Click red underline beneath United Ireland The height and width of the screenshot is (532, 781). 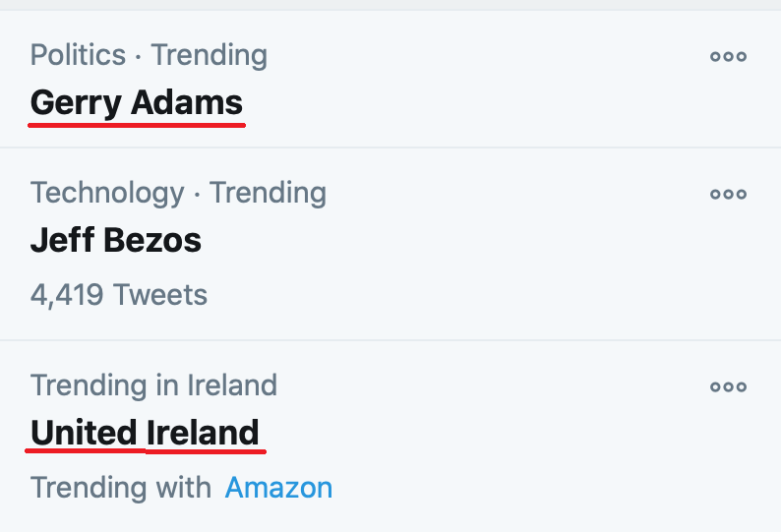146,451
